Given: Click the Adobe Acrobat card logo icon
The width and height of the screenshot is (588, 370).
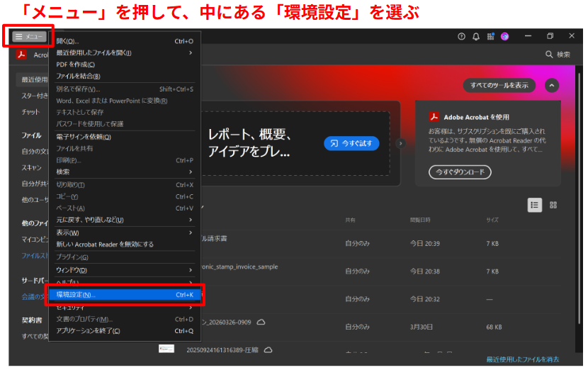Looking at the screenshot, I should 434,117.
